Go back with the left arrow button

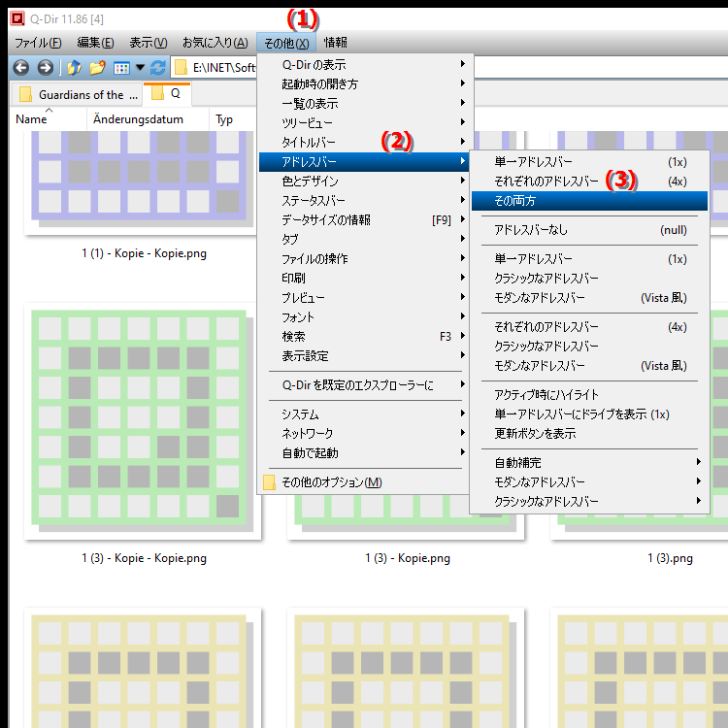[x=21, y=68]
